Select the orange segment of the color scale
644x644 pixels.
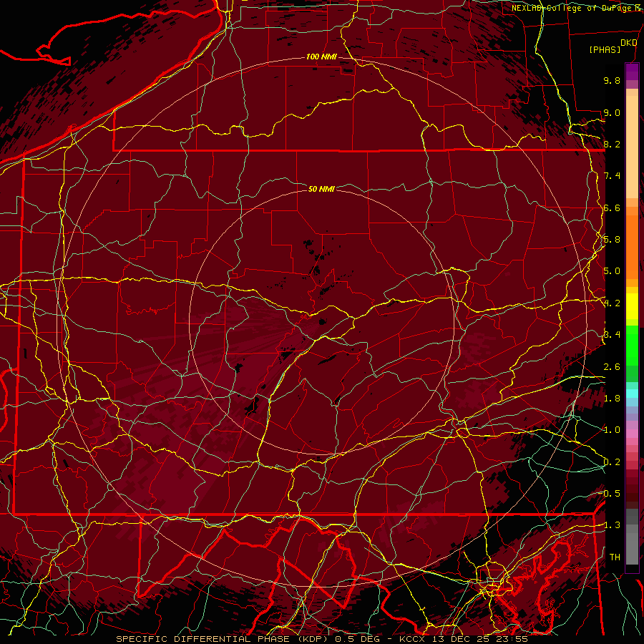[632, 248]
